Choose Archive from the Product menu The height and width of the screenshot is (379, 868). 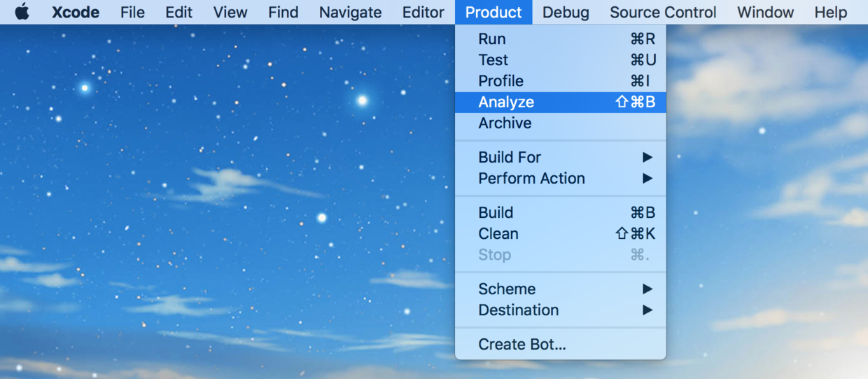[560, 123]
